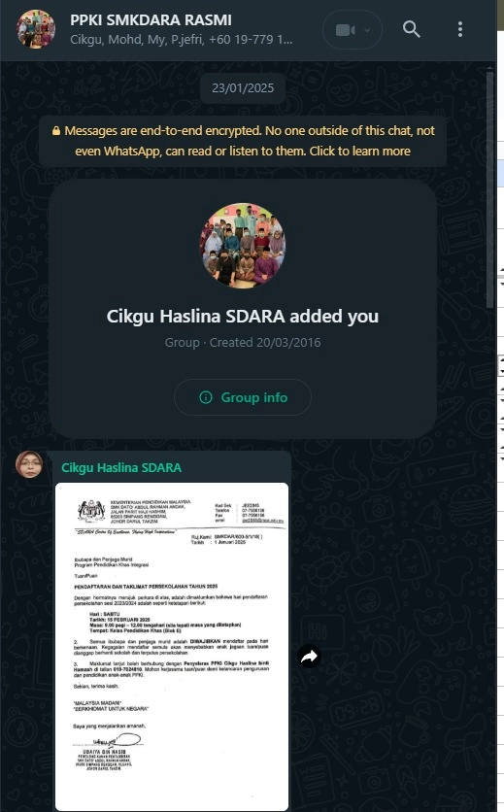Click the chat vertical scrollbar thumb
This screenshot has width=504, height=812.
click(x=490, y=189)
